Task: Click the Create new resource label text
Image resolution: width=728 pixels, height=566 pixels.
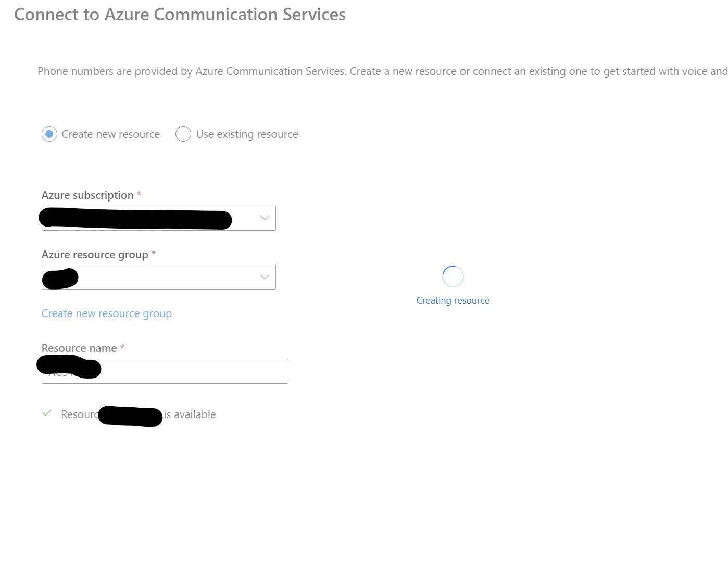Action: 111,134
